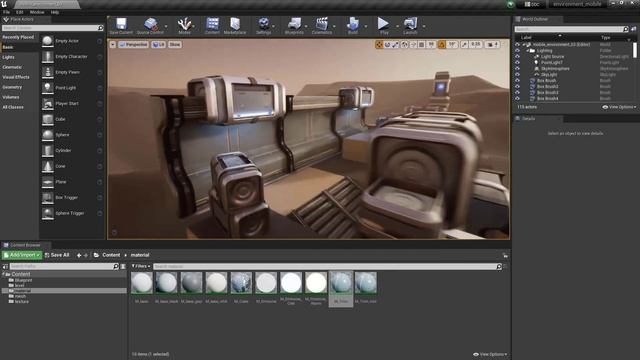Open the File menu
This screenshot has height=360, width=640.
click(x=7, y=12)
